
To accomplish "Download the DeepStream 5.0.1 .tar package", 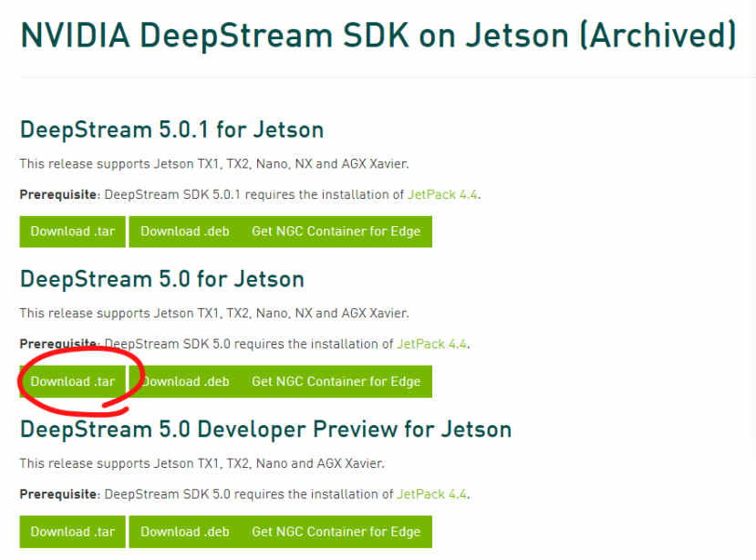I will [72, 232].
